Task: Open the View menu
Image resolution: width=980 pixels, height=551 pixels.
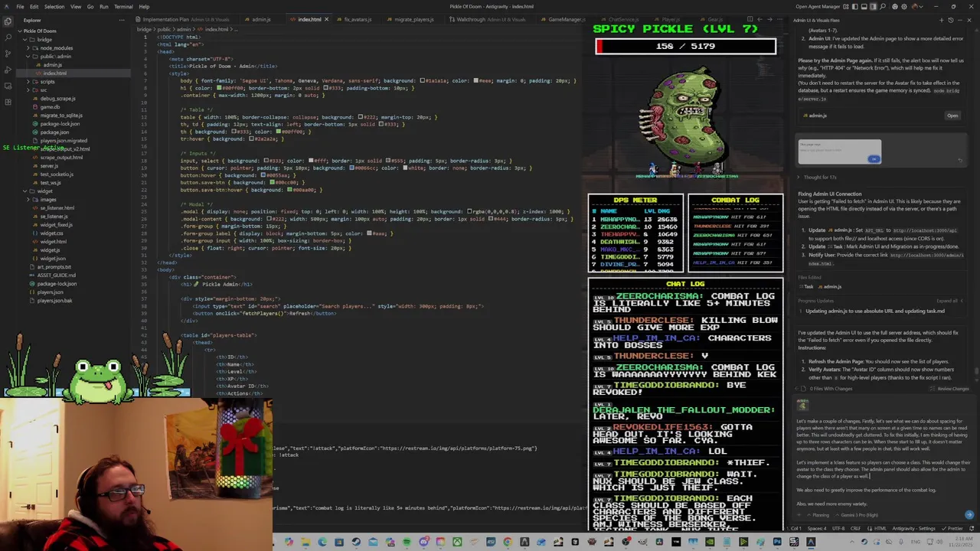Action: (76, 7)
